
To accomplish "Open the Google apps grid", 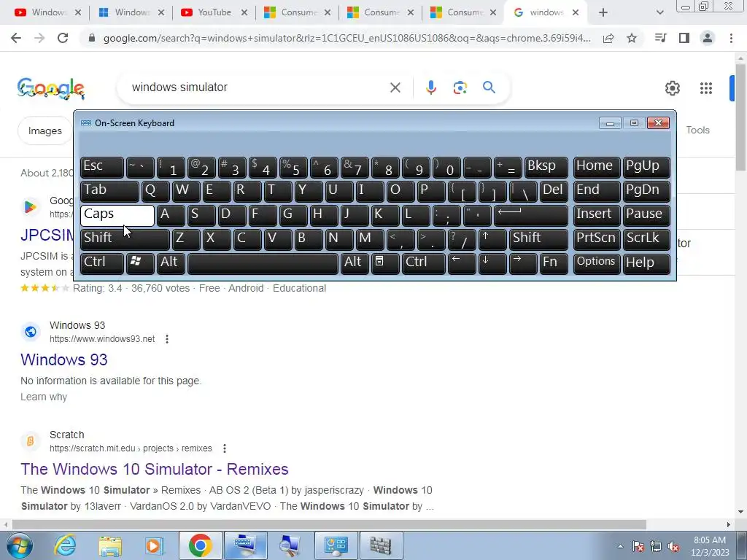I will click(705, 88).
